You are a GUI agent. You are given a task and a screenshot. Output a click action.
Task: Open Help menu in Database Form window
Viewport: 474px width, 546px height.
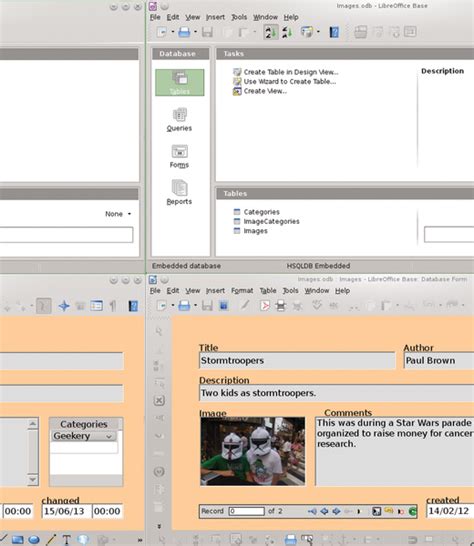pyautogui.click(x=342, y=290)
